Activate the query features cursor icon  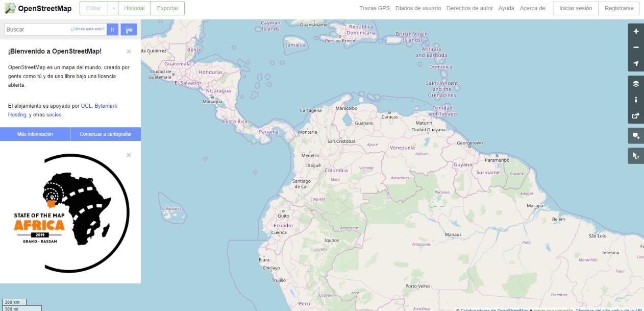pyautogui.click(x=636, y=156)
